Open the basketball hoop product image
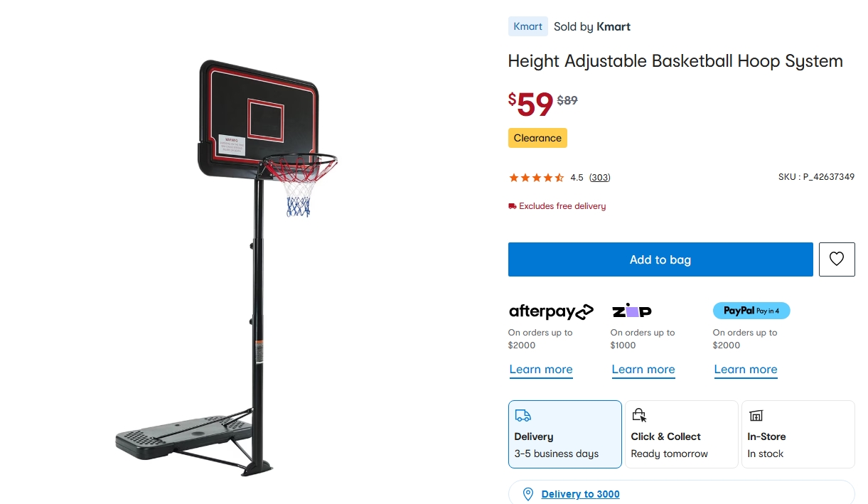 pyautogui.click(x=227, y=268)
